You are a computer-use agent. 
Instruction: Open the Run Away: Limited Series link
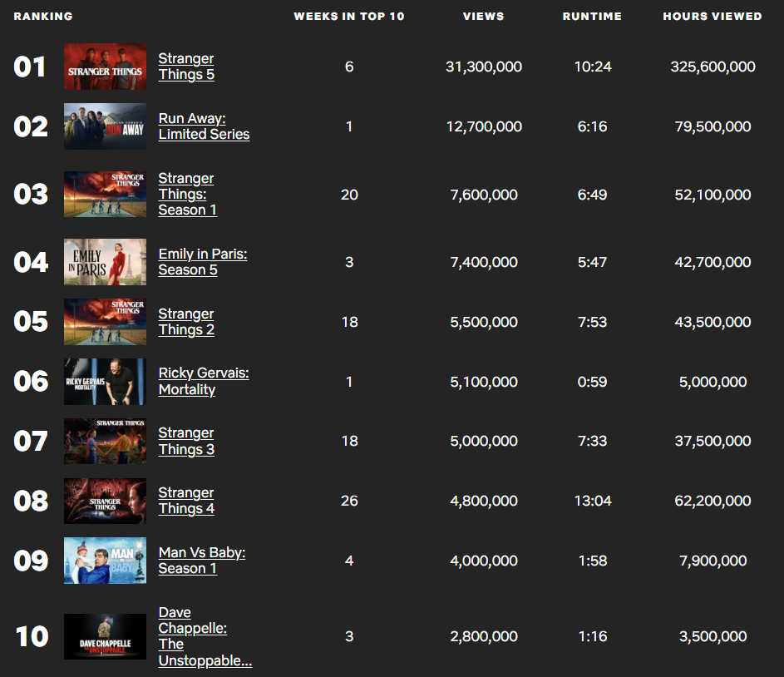[204, 126]
